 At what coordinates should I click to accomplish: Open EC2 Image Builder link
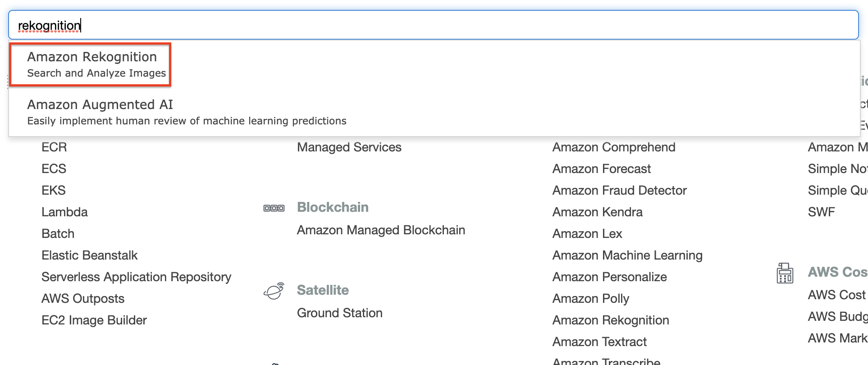(x=94, y=320)
